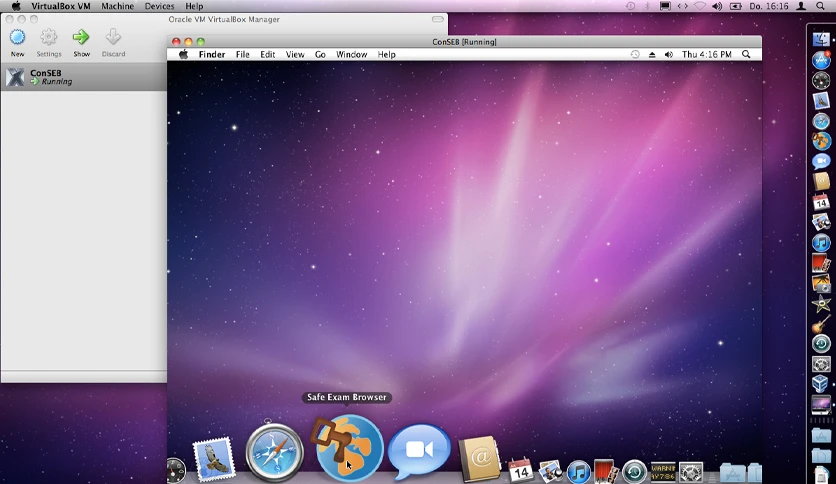836x484 pixels.
Task: Open Time Machine in the guest dock
Action: tap(634, 472)
